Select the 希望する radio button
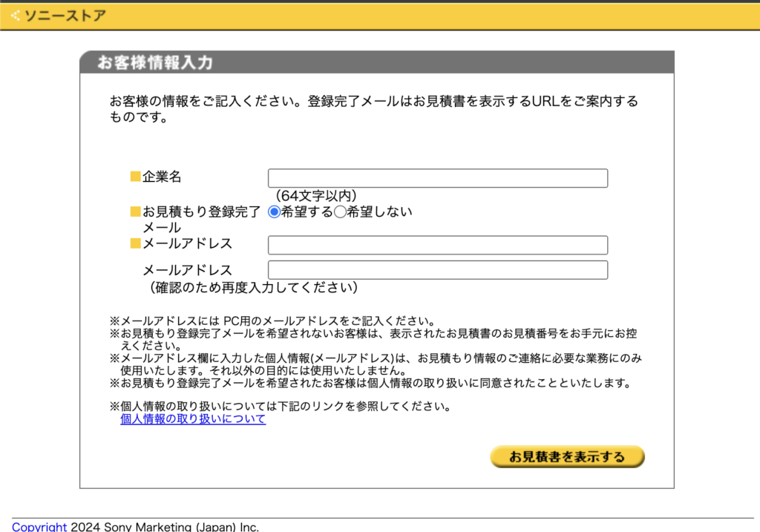This screenshot has width=760, height=532. pos(274,212)
